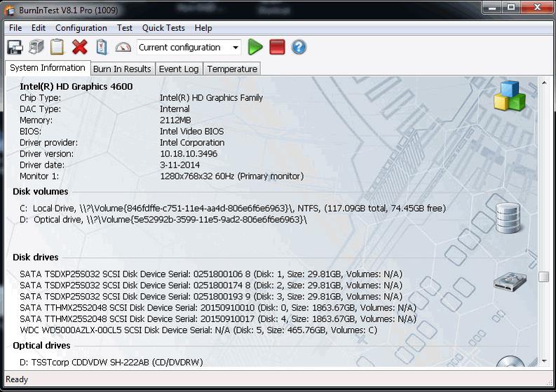The image size is (556, 392).
Task: Open the File menu
Action: (x=15, y=28)
